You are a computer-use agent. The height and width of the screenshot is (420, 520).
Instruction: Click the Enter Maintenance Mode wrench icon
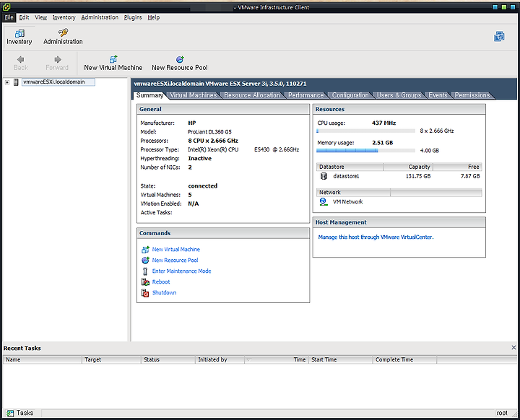pos(145,271)
